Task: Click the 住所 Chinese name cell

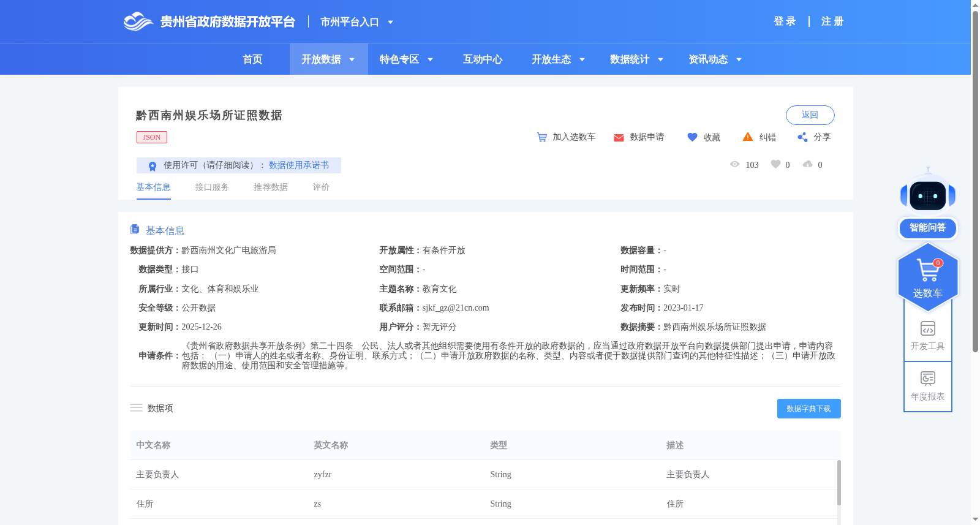Action: (x=145, y=504)
